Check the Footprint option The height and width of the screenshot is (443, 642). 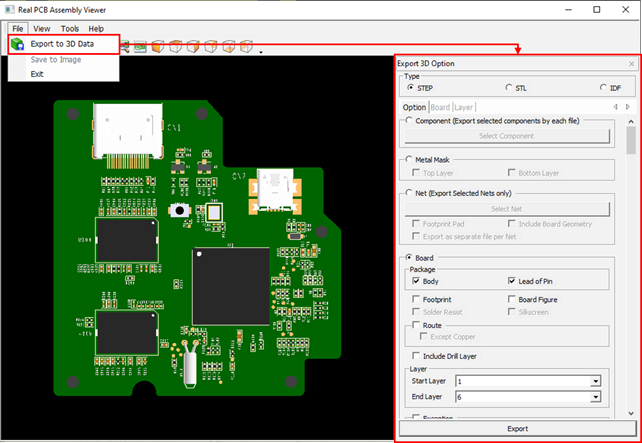click(x=417, y=299)
